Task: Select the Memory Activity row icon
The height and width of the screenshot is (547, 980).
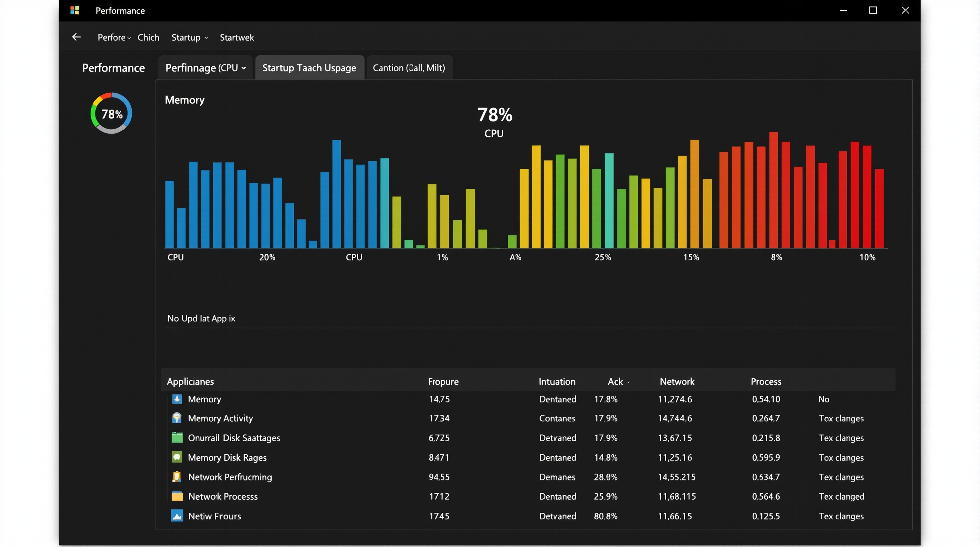Action: click(177, 418)
